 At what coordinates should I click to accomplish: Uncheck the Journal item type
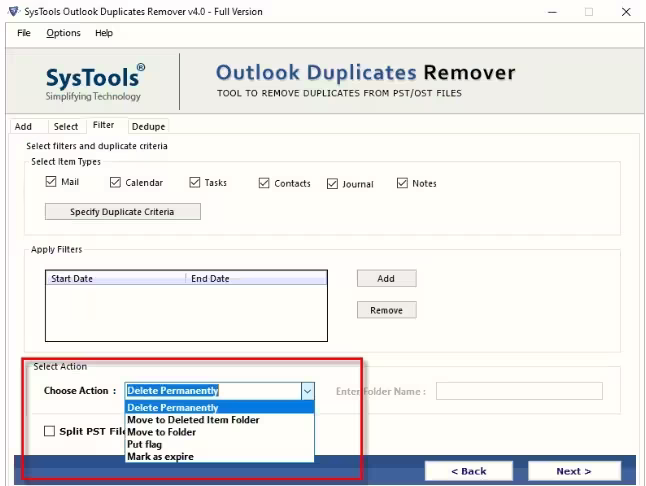pos(332,184)
